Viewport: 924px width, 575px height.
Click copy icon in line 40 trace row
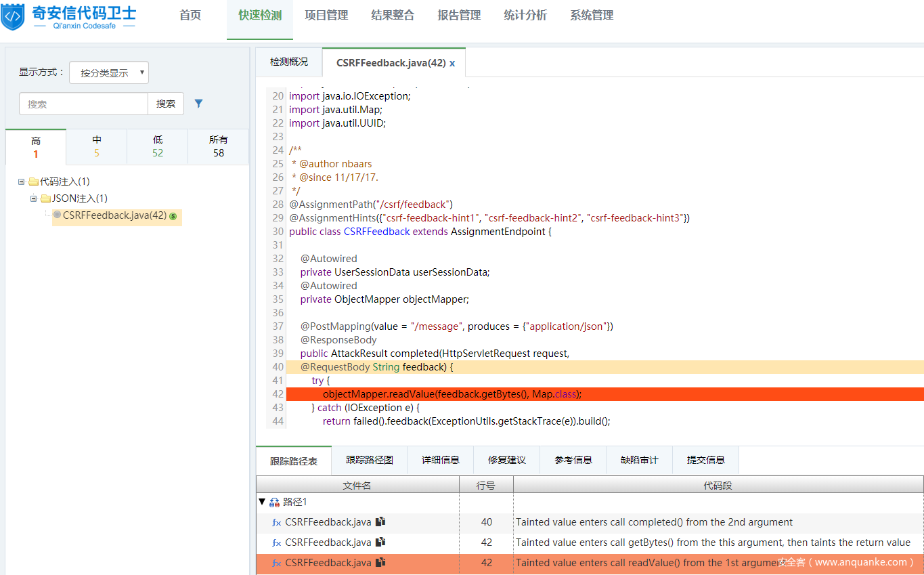(380, 522)
